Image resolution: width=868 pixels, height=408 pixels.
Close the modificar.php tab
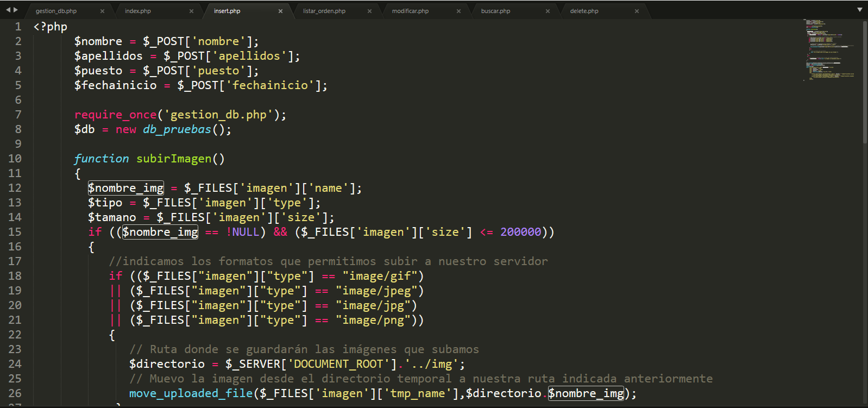coord(458,11)
